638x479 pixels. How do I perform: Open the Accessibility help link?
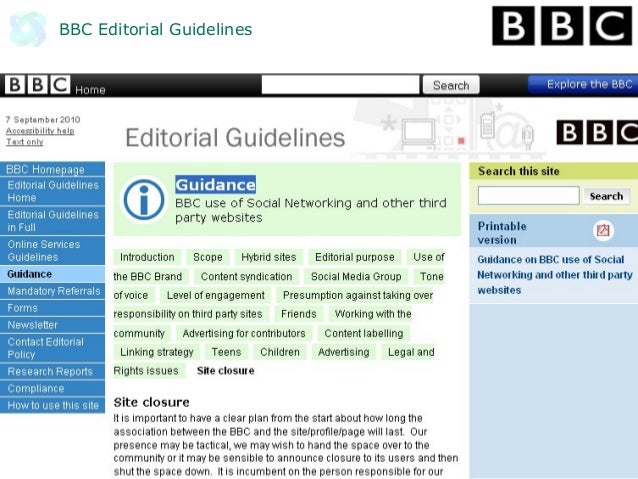(x=40, y=131)
